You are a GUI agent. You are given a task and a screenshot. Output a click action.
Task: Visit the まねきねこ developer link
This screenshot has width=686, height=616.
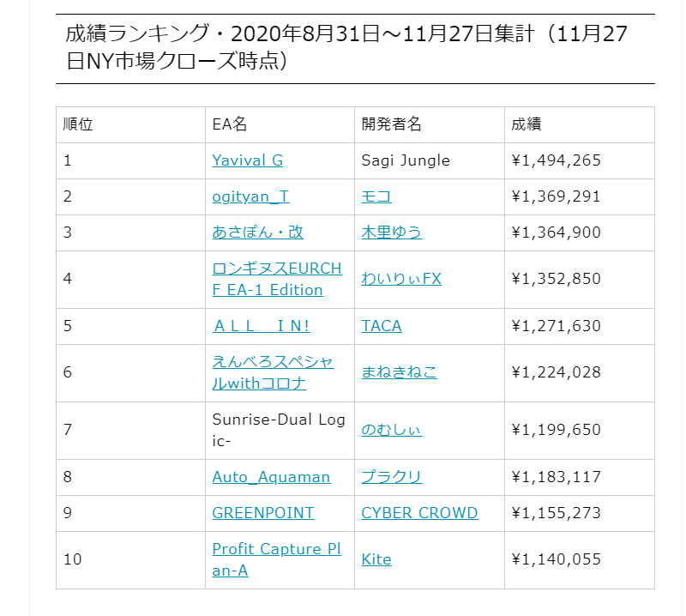pos(399,372)
